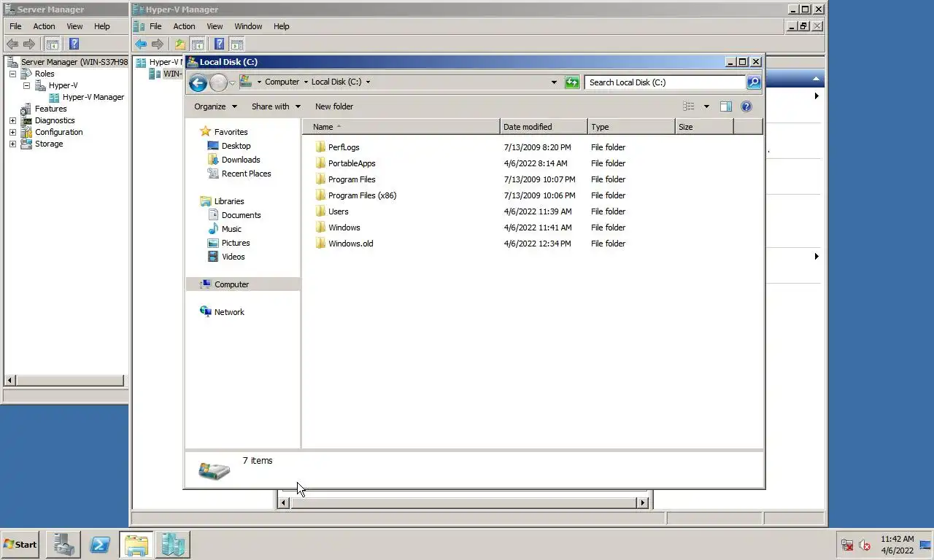Open Action menu in Hyper-V Manager

(184, 26)
